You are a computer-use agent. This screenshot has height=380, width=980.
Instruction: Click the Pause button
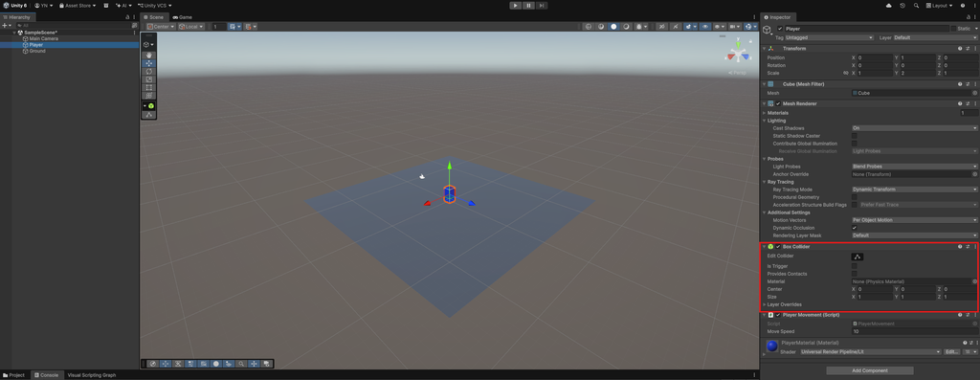coord(528,5)
